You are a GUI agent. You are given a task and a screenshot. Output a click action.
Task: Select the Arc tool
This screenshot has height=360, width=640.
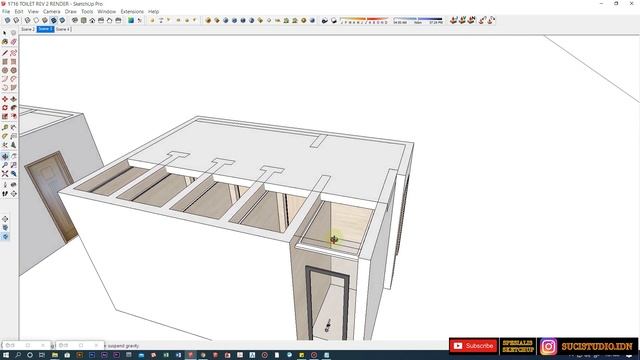[x=5, y=79]
